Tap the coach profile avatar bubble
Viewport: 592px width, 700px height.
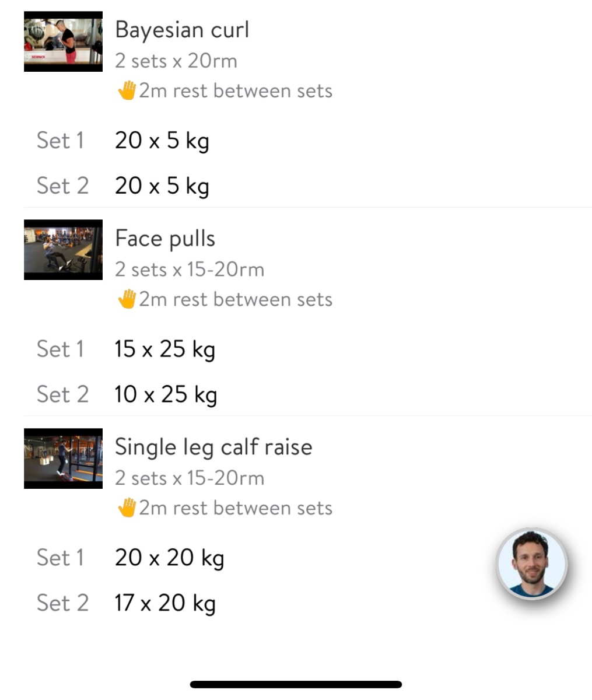coord(531,564)
